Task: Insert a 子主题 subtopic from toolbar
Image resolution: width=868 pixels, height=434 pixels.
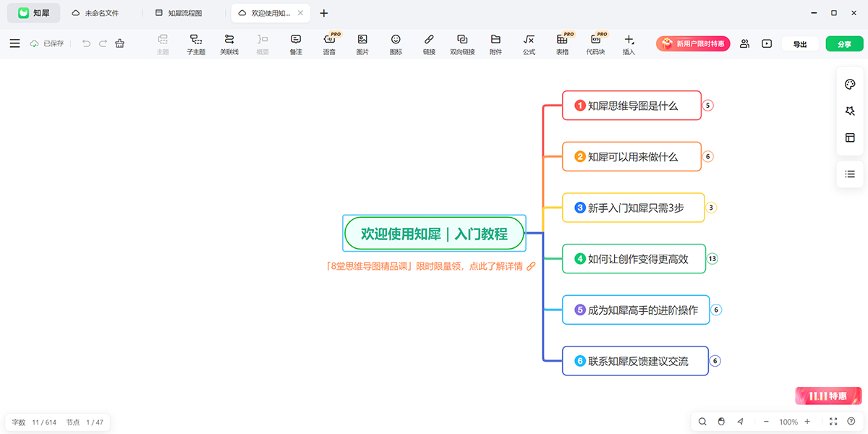Action: pyautogui.click(x=196, y=43)
